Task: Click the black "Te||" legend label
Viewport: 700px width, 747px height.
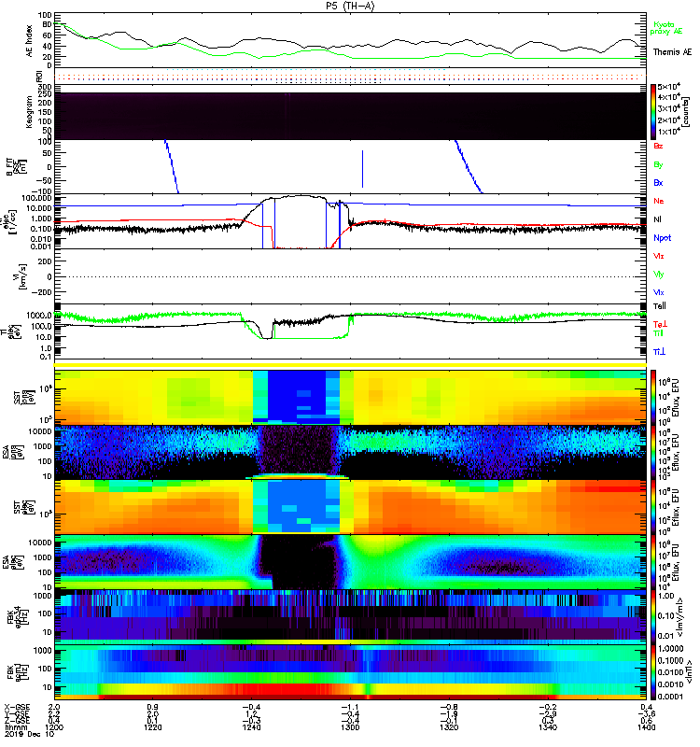Action: coord(659,306)
